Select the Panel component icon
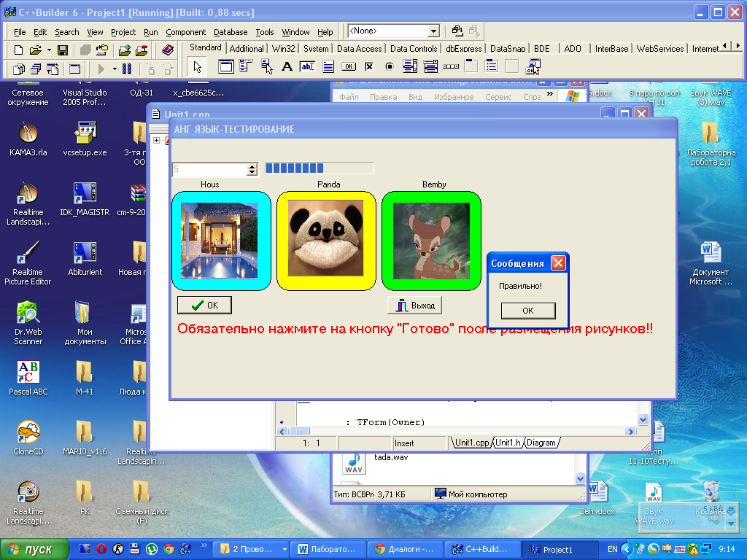Image resolution: width=747 pixels, height=560 pixels. coord(512,66)
